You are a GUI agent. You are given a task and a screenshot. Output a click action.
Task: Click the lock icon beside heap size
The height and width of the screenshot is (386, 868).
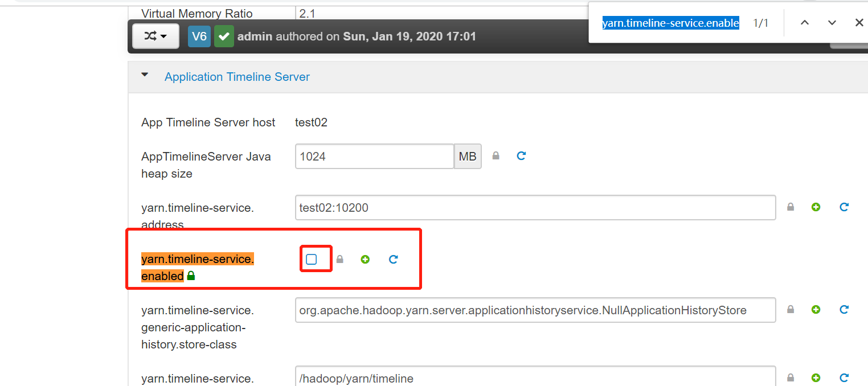[x=496, y=155]
